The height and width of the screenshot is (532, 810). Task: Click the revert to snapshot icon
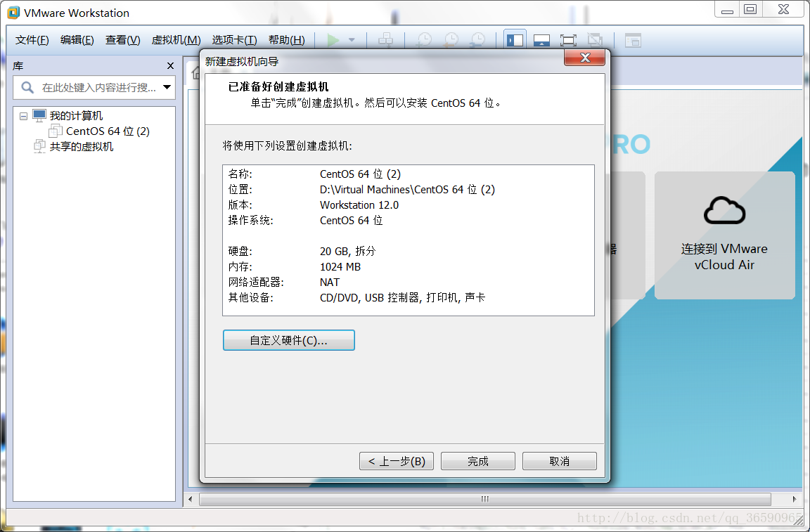[451, 40]
